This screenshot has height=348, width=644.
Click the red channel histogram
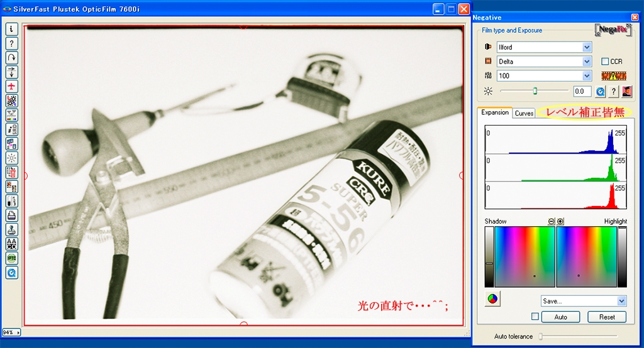(x=556, y=195)
